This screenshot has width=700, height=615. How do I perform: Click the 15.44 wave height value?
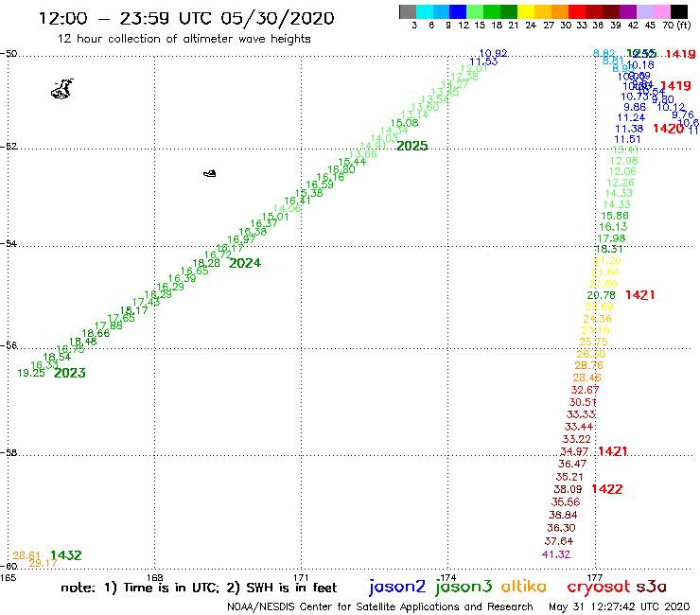352,162
